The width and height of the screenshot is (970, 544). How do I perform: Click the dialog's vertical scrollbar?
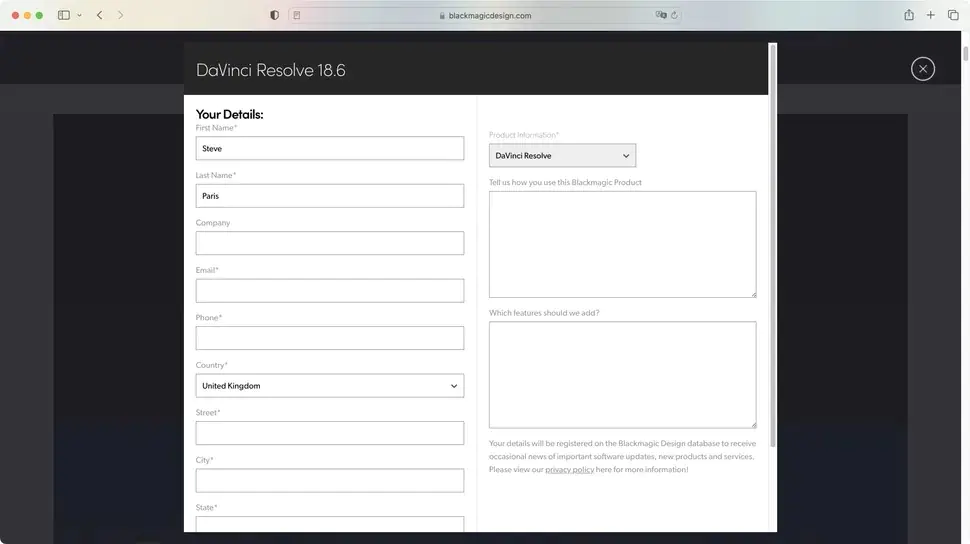pos(773,245)
